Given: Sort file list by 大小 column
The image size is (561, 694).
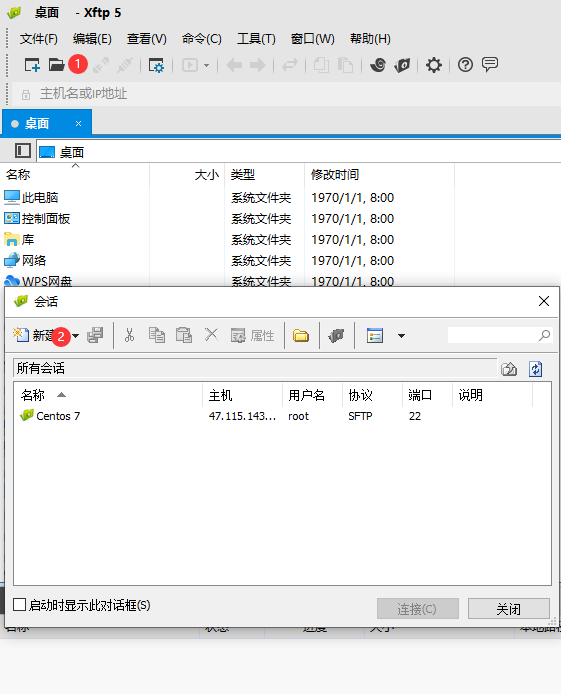Looking at the screenshot, I should point(188,175).
